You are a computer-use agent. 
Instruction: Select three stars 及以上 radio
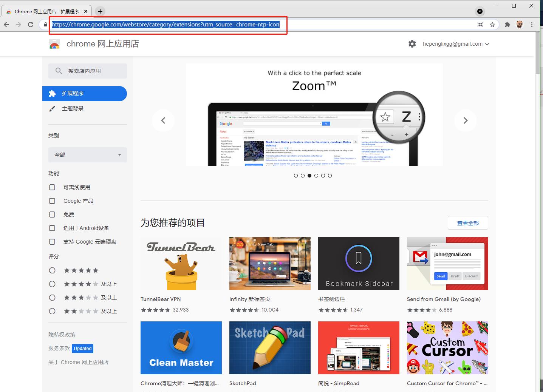(x=52, y=298)
